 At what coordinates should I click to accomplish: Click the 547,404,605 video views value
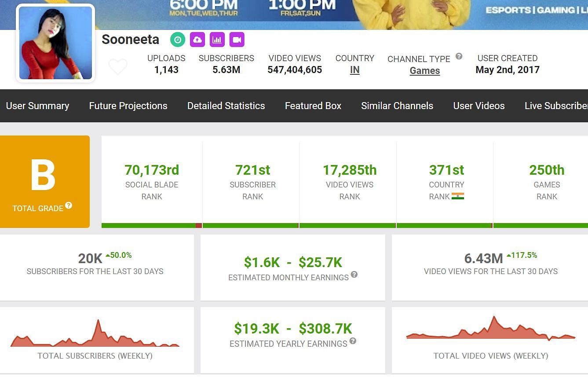(295, 70)
